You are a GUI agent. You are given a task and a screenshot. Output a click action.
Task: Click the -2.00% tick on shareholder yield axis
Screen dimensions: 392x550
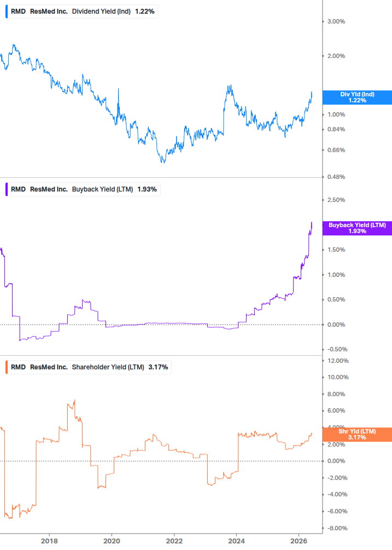[337, 478]
